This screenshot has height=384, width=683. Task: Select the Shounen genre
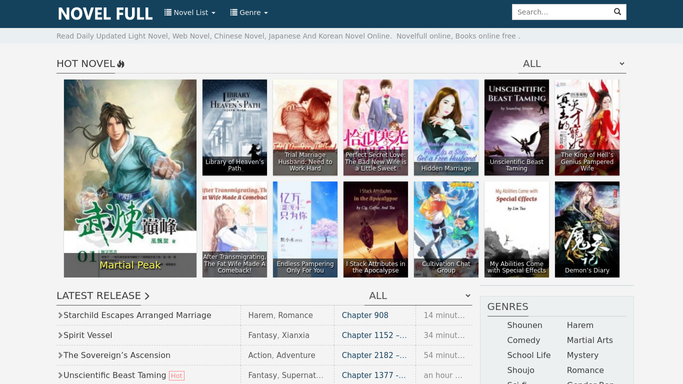524,325
